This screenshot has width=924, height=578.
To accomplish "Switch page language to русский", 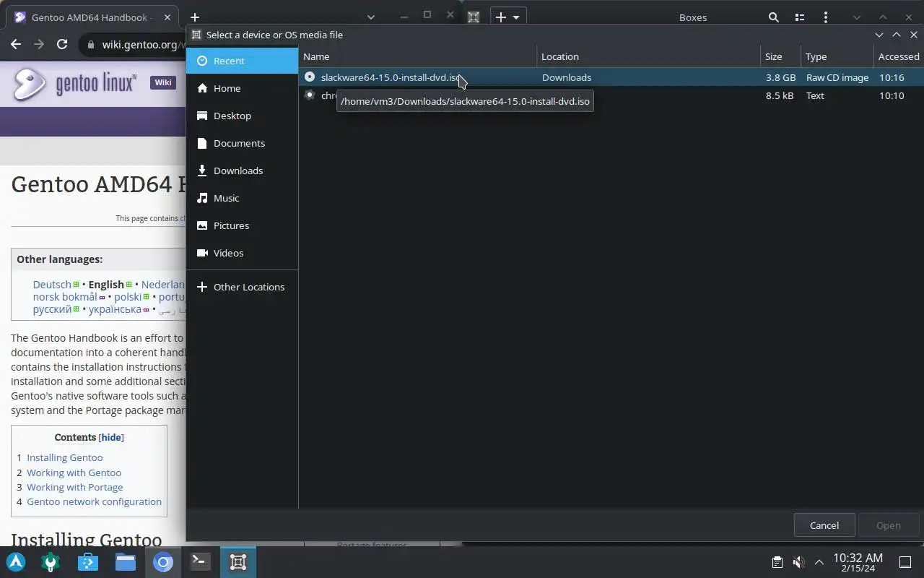I will coord(52,309).
